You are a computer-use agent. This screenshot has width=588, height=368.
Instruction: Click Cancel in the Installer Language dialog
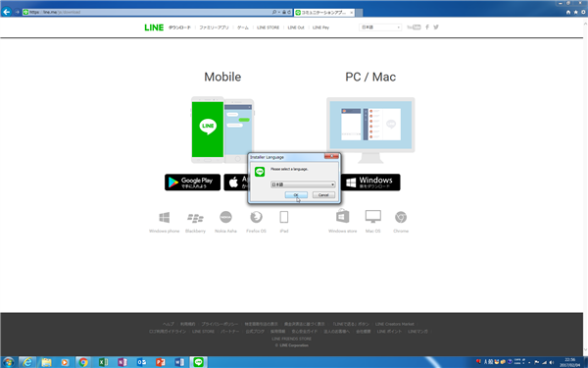323,195
